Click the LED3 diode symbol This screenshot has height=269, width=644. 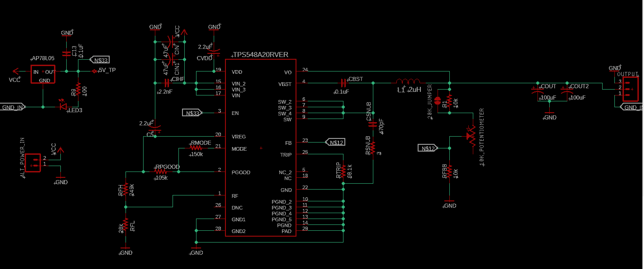63,107
